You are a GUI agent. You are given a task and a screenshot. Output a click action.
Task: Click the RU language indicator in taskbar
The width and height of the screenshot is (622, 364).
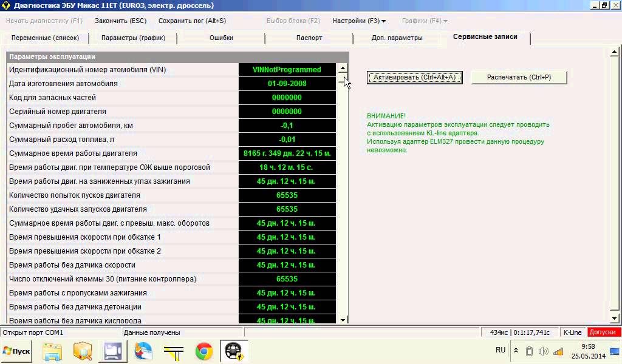point(501,350)
